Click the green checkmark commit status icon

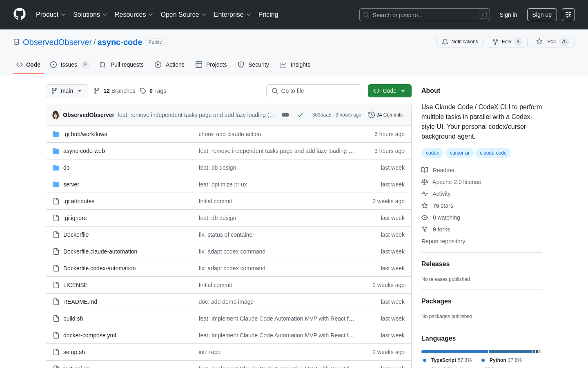pyautogui.click(x=300, y=115)
